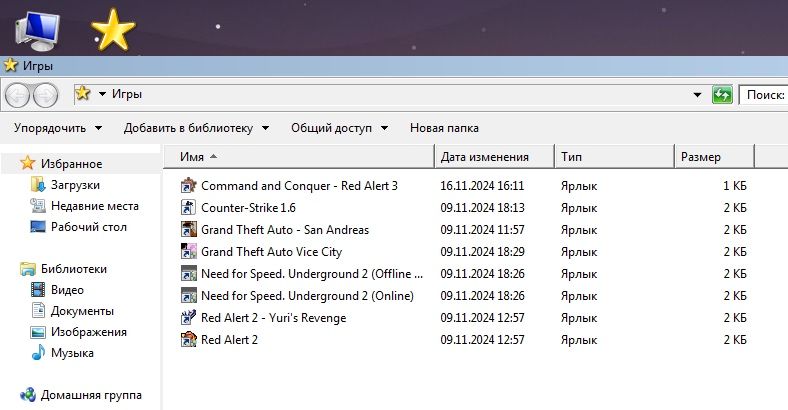Select Grand Theft Auto - San Andreas name

coord(285,230)
